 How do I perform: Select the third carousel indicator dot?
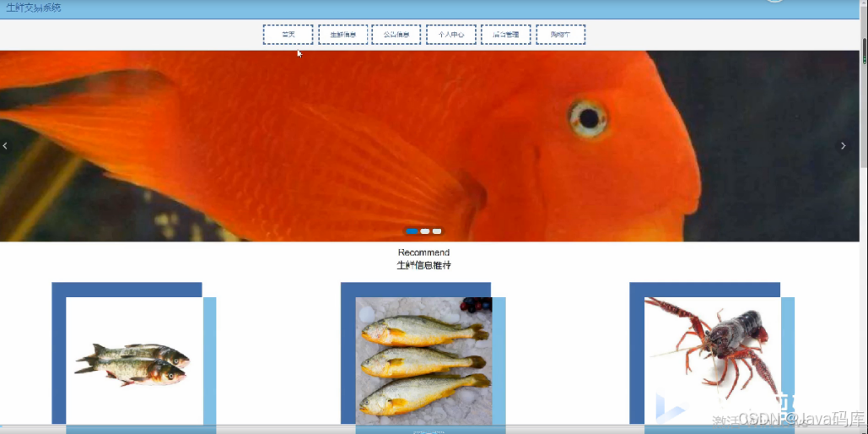coord(437,231)
